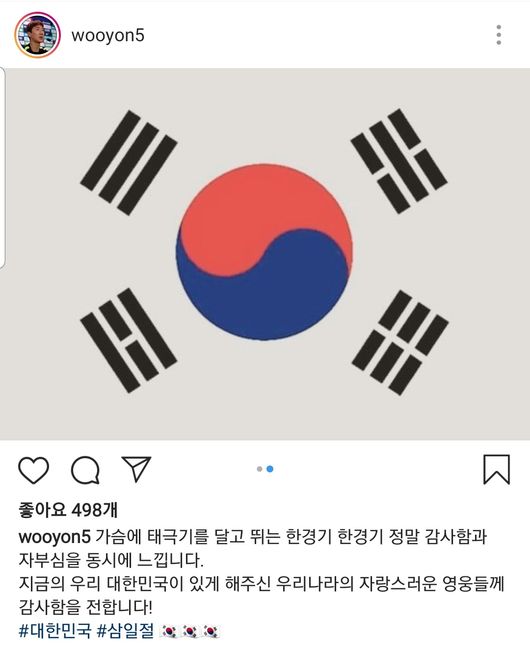Open the wooyon5 profile from the header username

point(108,35)
